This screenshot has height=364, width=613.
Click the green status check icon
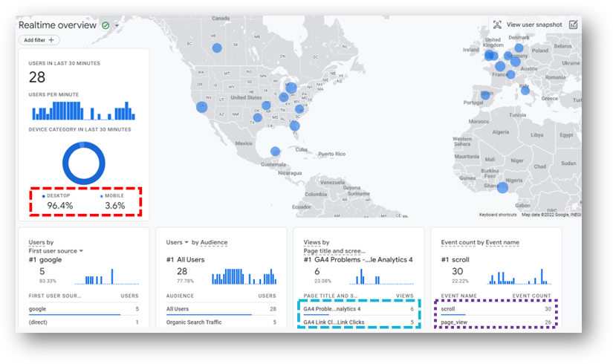(106, 25)
